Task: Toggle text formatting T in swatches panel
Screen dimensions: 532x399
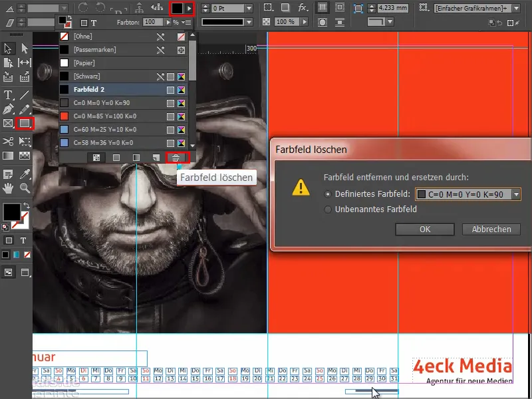Action: pos(94,23)
